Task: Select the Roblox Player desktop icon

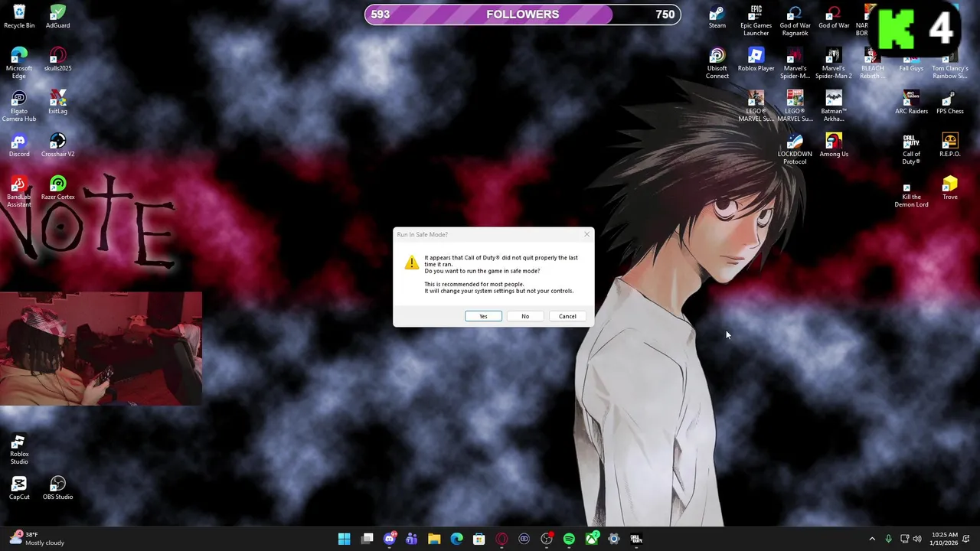Action: [x=756, y=60]
